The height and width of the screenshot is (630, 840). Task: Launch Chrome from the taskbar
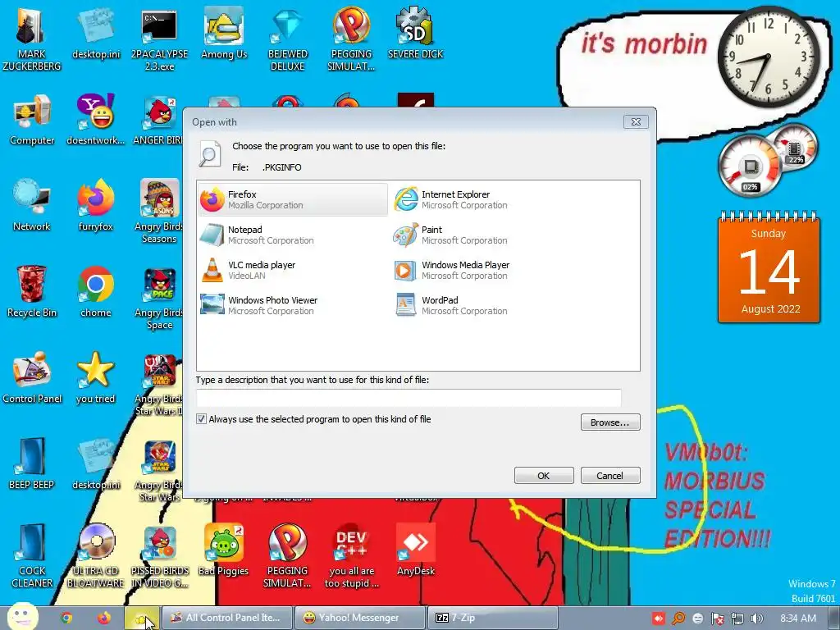[x=66, y=619]
